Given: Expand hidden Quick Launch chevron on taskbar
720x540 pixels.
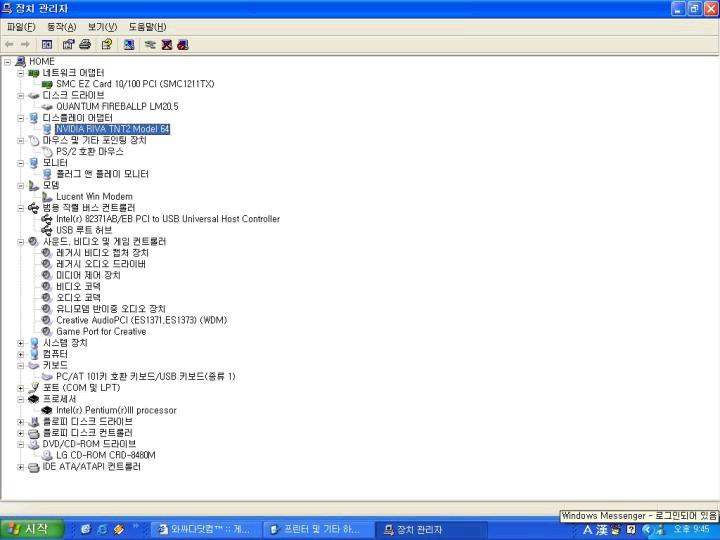Looking at the screenshot, I should pos(135,526).
